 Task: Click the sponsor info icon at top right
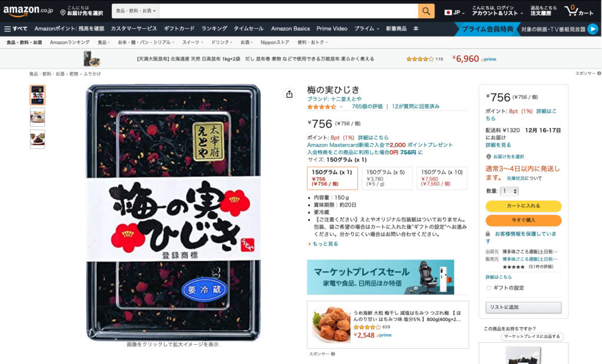pyautogui.click(x=599, y=73)
